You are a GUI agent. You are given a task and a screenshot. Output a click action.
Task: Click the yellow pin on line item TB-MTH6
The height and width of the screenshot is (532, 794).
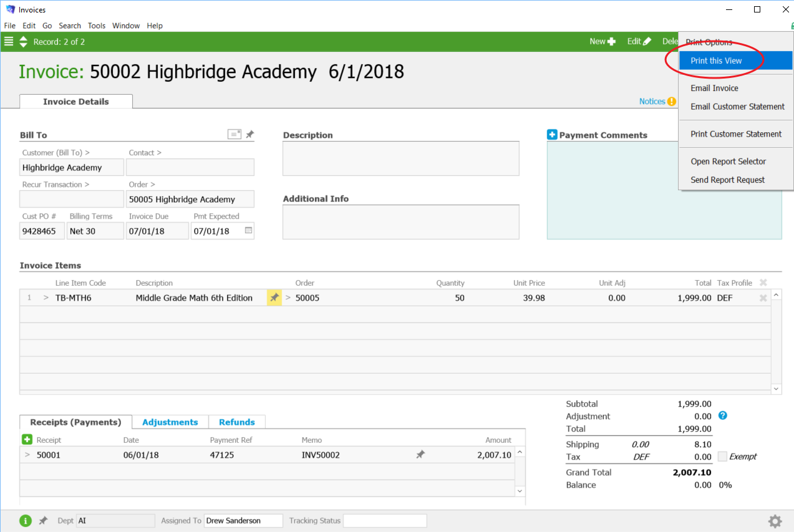click(274, 297)
